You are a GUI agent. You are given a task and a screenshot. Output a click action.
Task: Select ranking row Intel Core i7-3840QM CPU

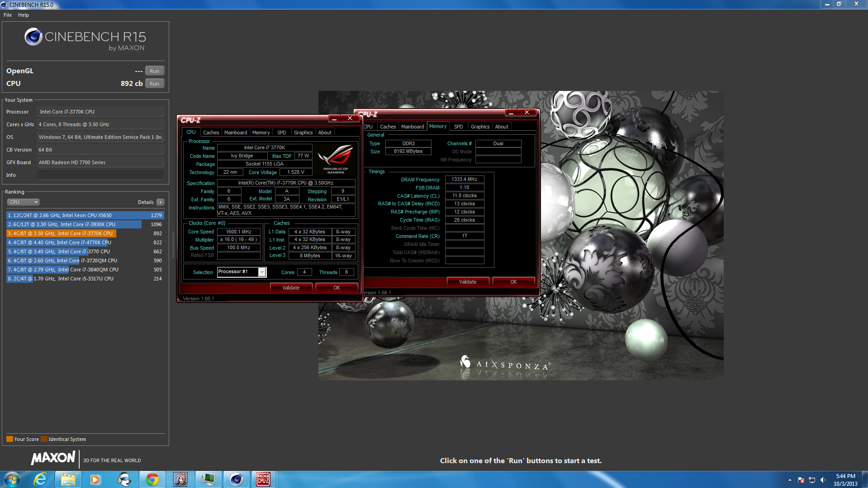coord(85,270)
